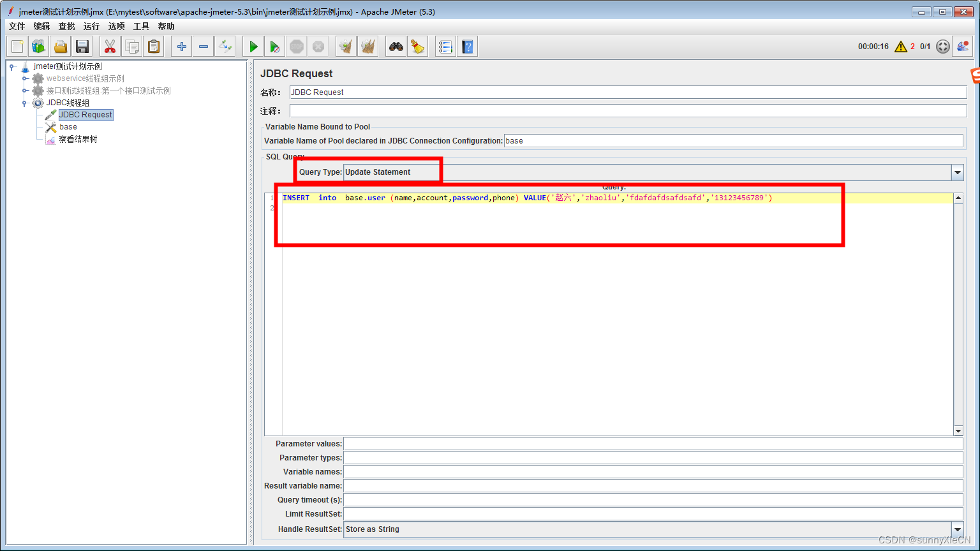Open the 运行 menu
Image resolution: width=980 pixels, height=551 pixels.
click(92, 26)
